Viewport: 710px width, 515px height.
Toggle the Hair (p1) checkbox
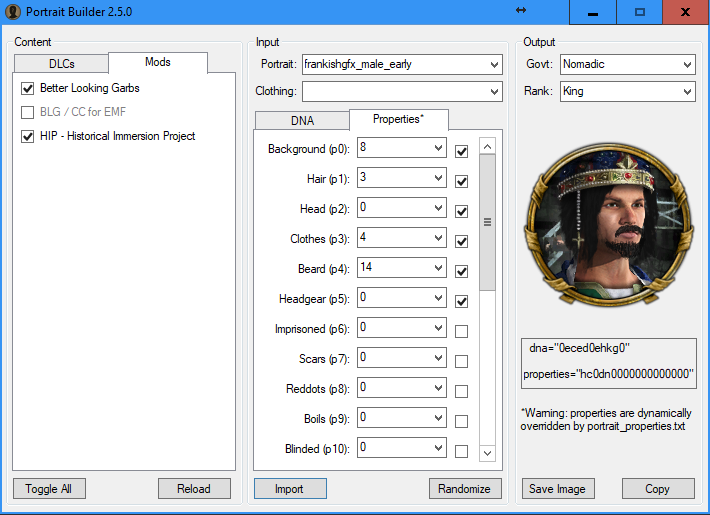(x=461, y=182)
